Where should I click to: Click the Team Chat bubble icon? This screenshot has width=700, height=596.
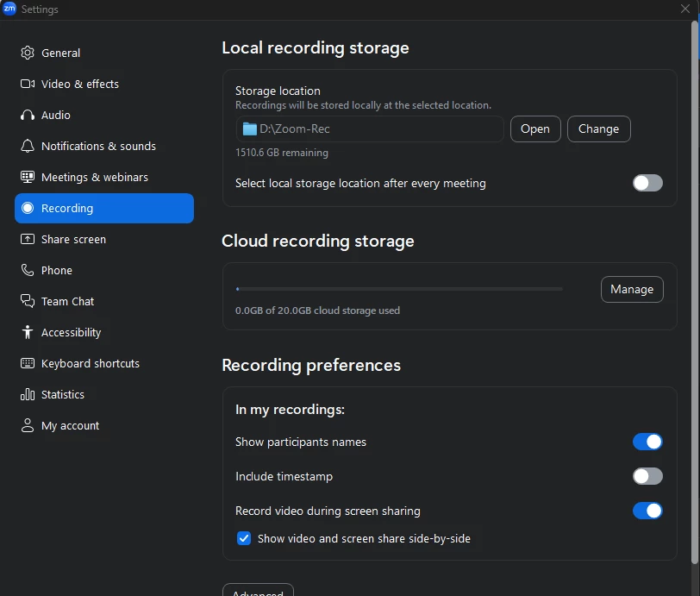point(28,301)
